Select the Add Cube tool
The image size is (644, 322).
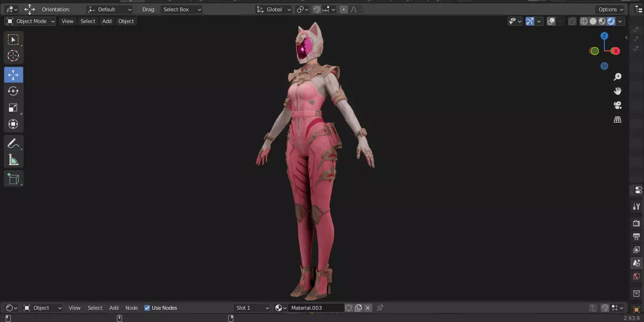click(x=13, y=179)
